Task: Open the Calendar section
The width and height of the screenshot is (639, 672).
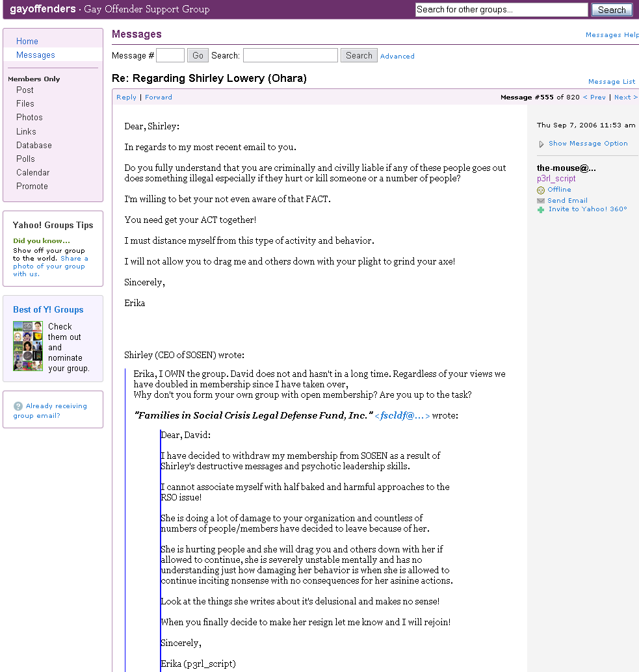Action: pos(33,173)
